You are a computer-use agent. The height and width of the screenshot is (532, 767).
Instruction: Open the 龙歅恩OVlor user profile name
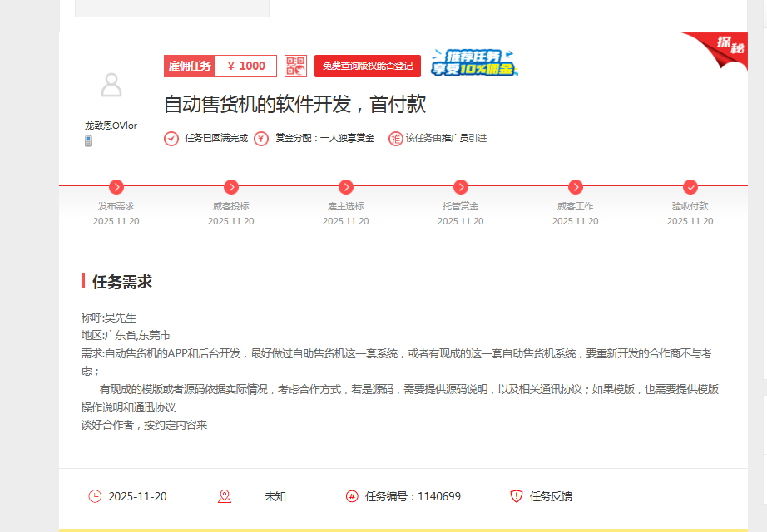pyautogui.click(x=111, y=126)
